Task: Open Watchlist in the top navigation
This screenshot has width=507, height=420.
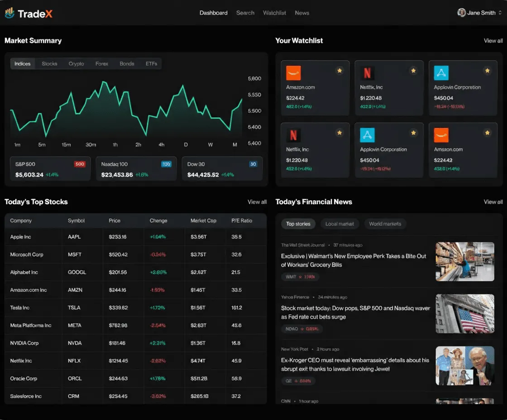Action: click(274, 13)
